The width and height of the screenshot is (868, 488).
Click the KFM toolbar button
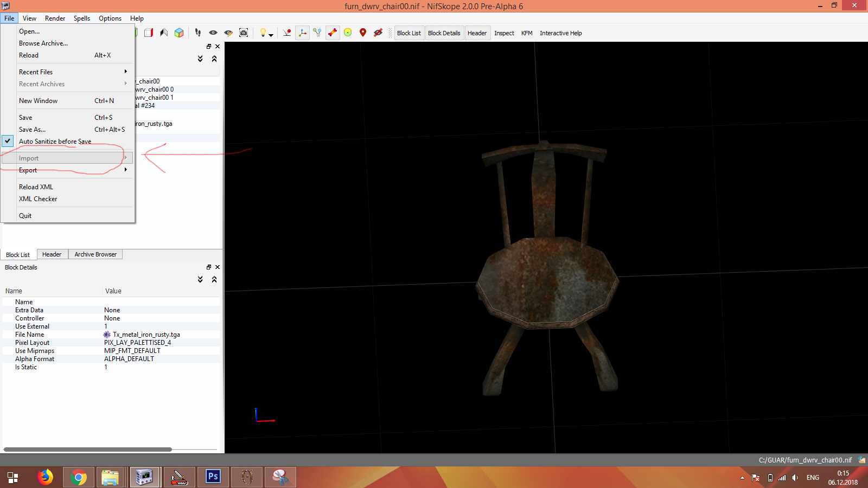[x=527, y=33]
